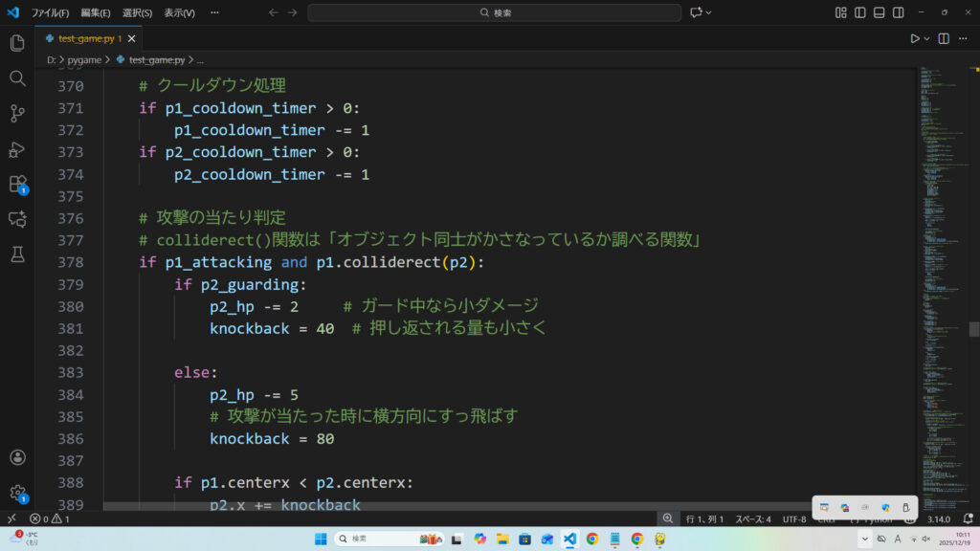Open the Run and Debug view

pyautogui.click(x=17, y=149)
